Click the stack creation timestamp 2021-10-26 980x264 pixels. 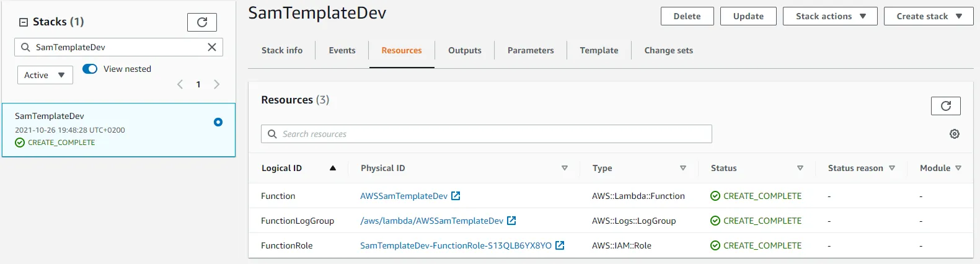point(70,130)
